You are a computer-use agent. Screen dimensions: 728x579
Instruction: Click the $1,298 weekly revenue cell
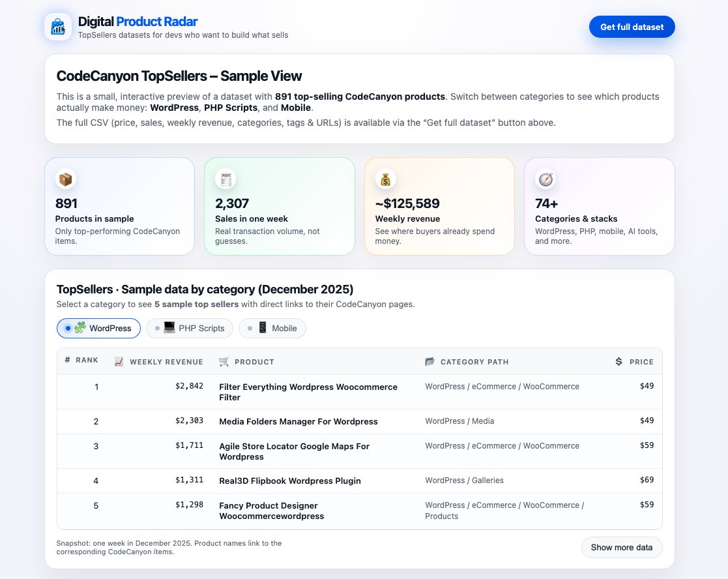point(189,504)
